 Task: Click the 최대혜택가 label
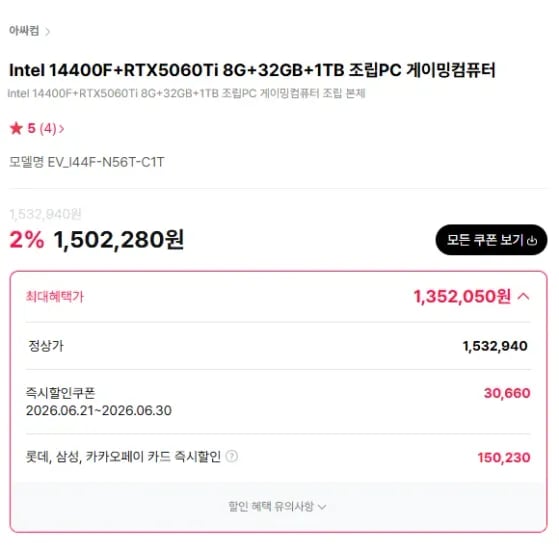coord(55,296)
